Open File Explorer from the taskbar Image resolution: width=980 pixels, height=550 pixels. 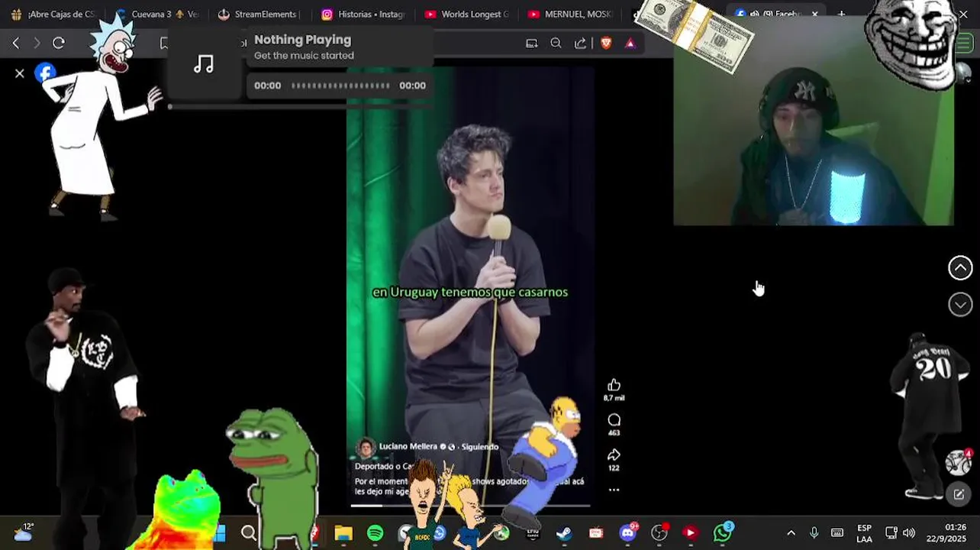(x=343, y=532)
